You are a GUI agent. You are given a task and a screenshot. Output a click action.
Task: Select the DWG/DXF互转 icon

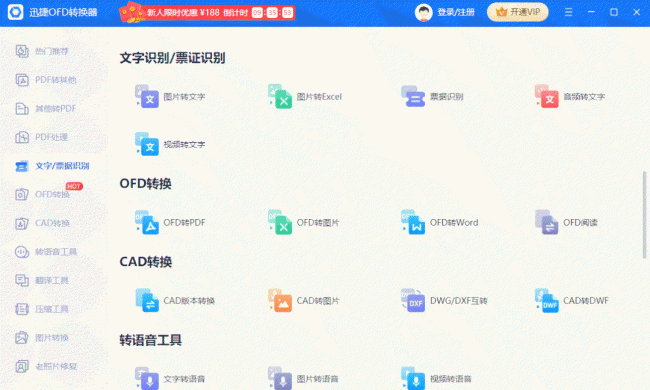click(x=413, y=300)
